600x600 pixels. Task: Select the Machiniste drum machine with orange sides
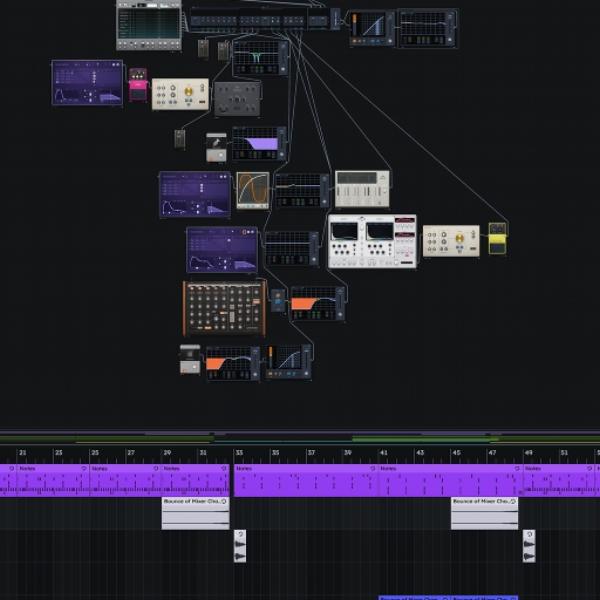pyautogui.click(x=224, y=308)
